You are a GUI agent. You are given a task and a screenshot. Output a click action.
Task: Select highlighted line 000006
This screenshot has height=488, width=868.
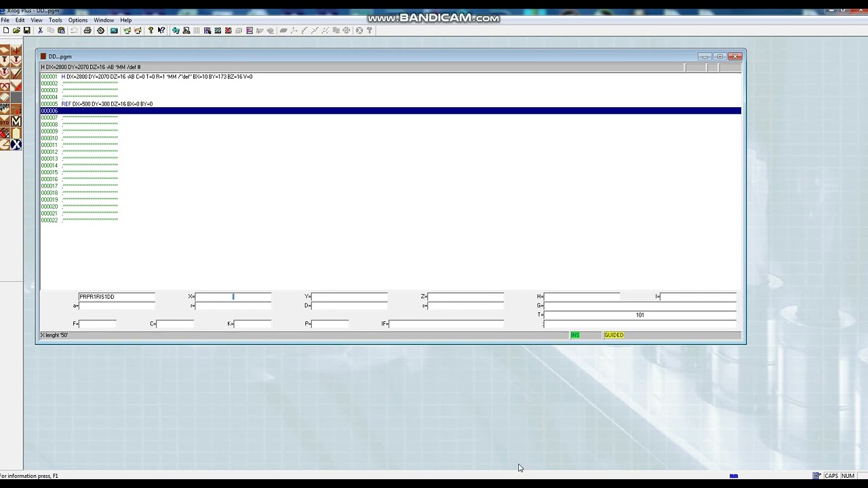pyautogui.click(x=391, y=110)
